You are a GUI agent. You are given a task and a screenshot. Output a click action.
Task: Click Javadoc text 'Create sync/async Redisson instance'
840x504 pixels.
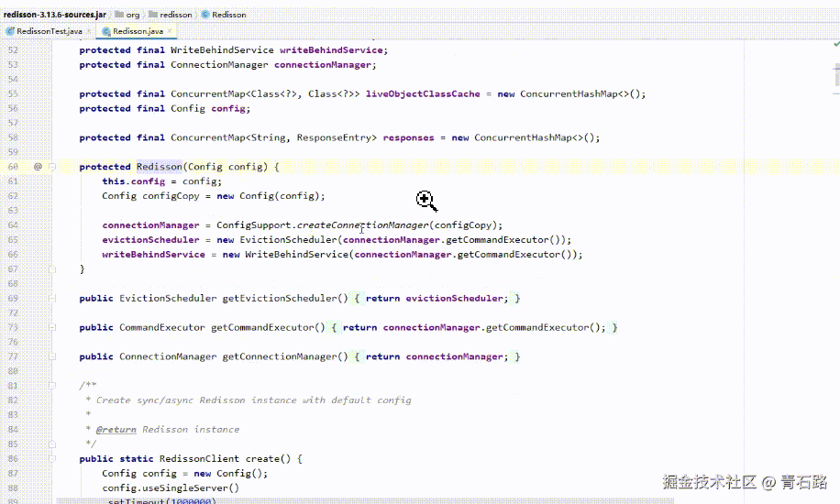(198, 400)
